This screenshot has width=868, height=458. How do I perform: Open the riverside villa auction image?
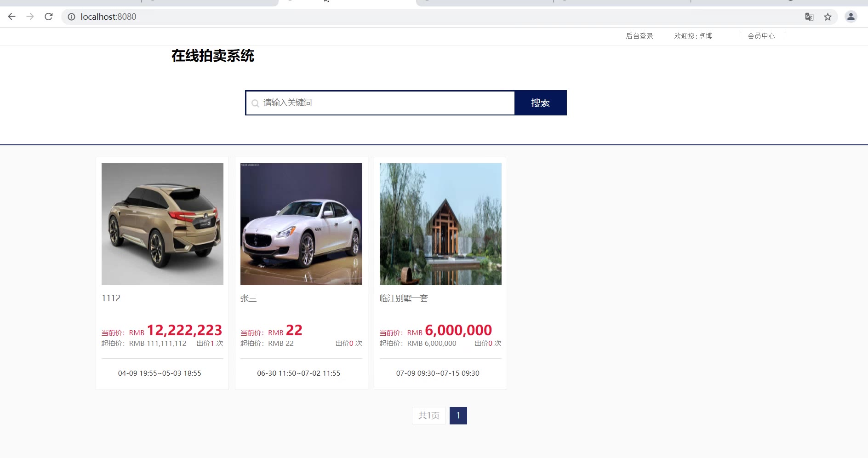tap(440, 224)
